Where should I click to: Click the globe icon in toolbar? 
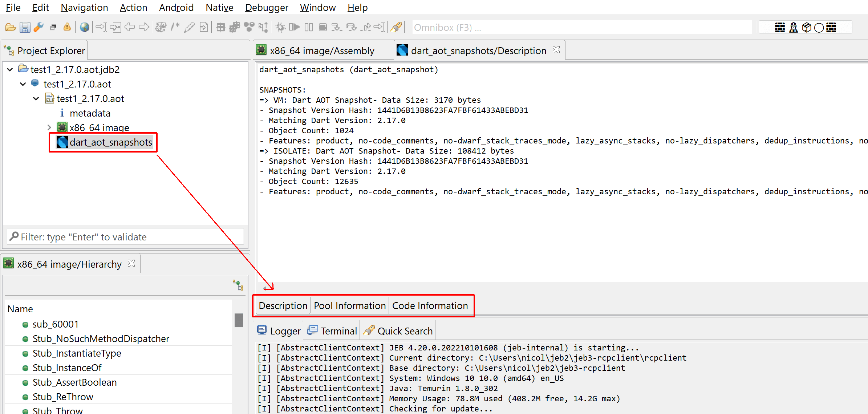[85, 27]
